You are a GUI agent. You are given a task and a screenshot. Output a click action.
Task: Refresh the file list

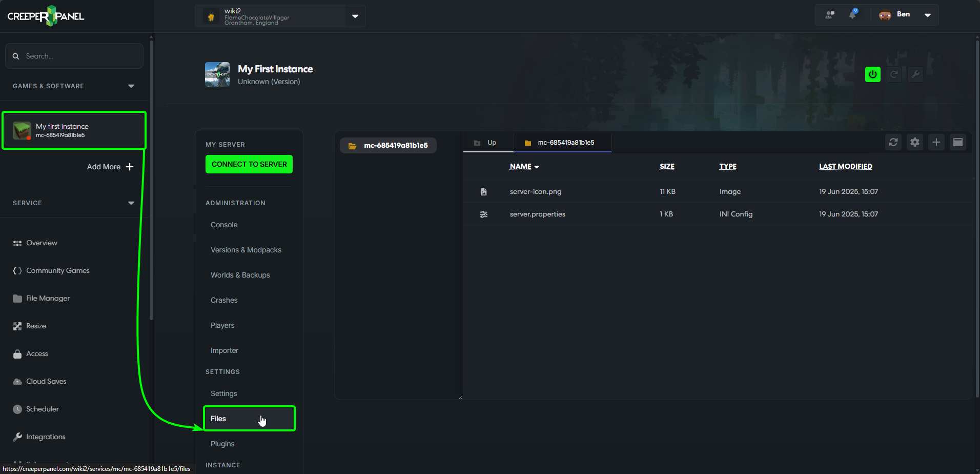(893, 142)
